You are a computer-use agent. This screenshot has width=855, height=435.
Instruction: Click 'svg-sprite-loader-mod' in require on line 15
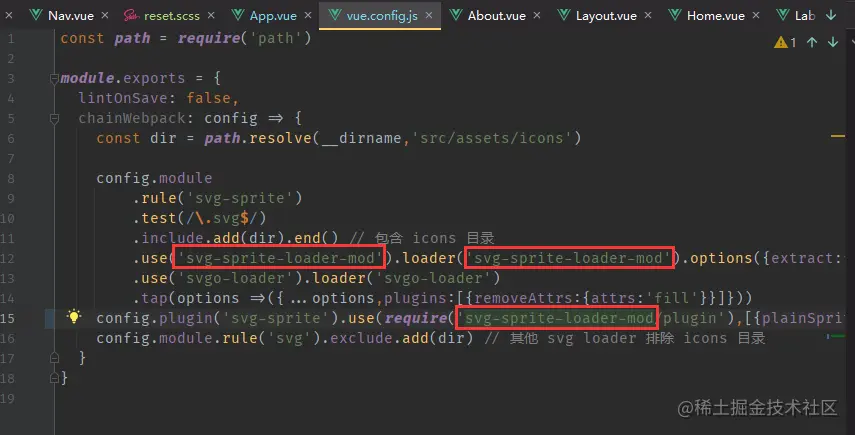coord(557,318)
